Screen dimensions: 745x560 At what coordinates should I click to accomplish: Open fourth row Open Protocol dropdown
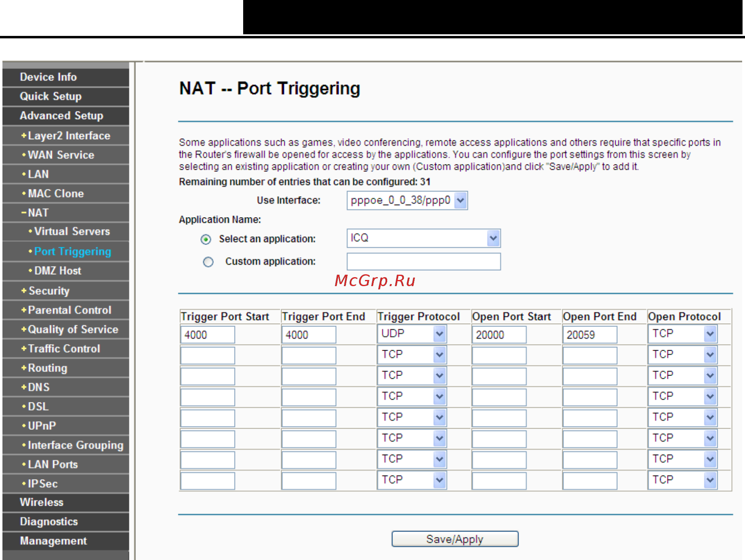(x=683, y=396)
